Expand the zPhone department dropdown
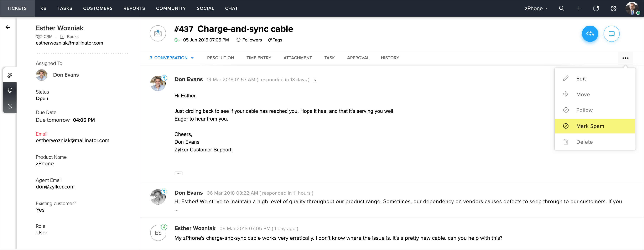 pos(536,8)
